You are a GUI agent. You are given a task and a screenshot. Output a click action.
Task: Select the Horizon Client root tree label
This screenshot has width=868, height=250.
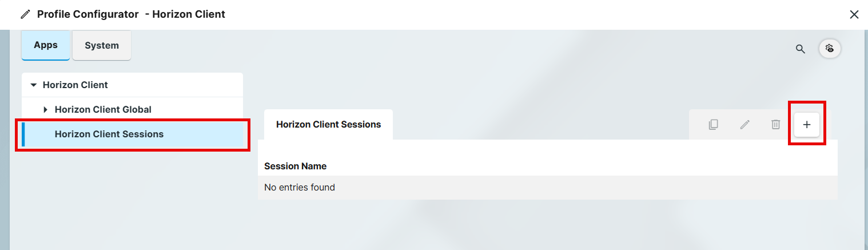[75, 85]
